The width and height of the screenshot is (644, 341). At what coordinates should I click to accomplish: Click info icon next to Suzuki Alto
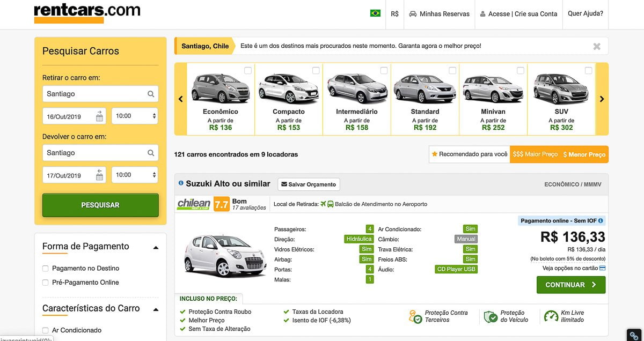(181, 183)
